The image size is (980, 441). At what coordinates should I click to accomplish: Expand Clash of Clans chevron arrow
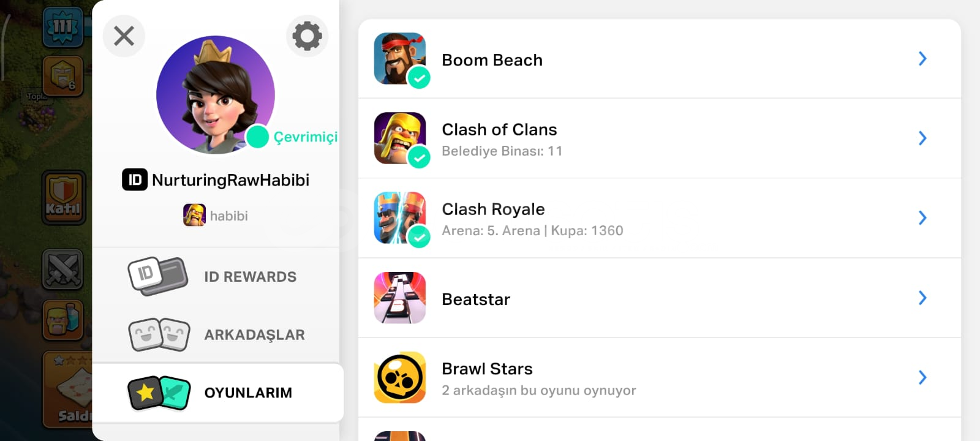(x=922, y=138)
